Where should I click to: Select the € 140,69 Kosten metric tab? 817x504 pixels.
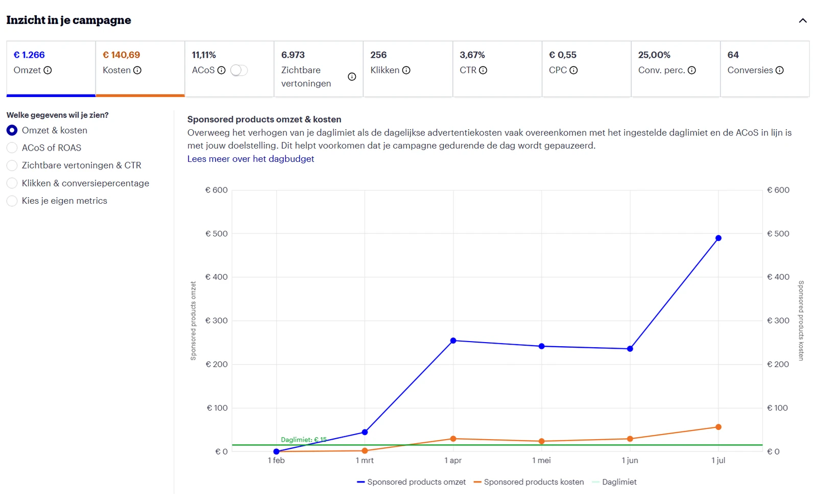[140, 69]
